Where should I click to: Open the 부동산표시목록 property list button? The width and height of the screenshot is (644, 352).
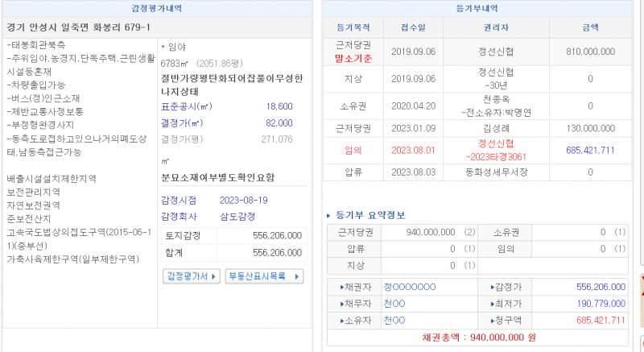(x=264, y=276)
